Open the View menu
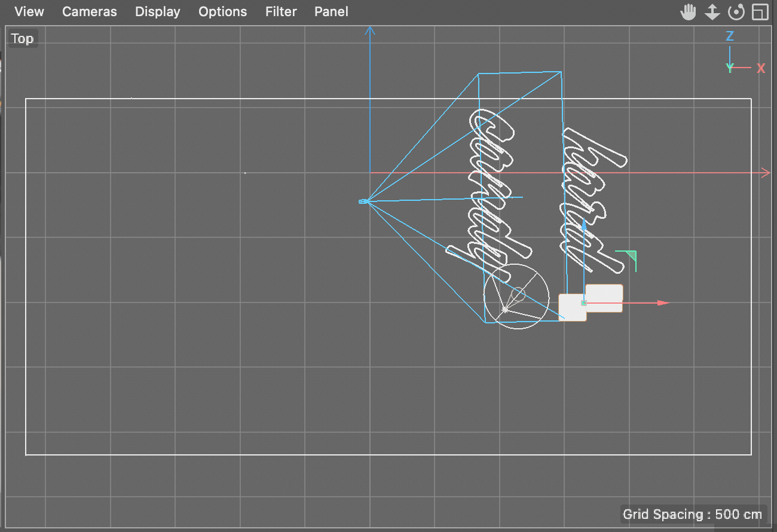 pyautogui.click(x=28, y=11)
